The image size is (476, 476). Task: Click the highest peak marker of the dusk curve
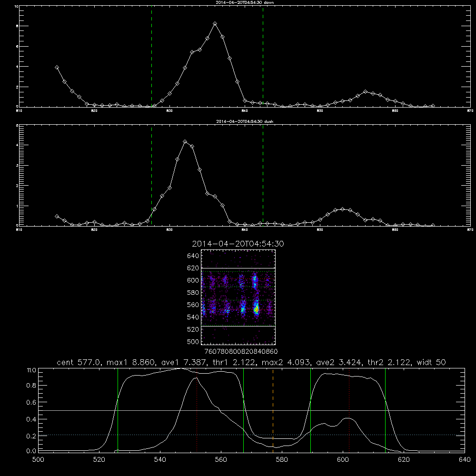coord(185,141)
